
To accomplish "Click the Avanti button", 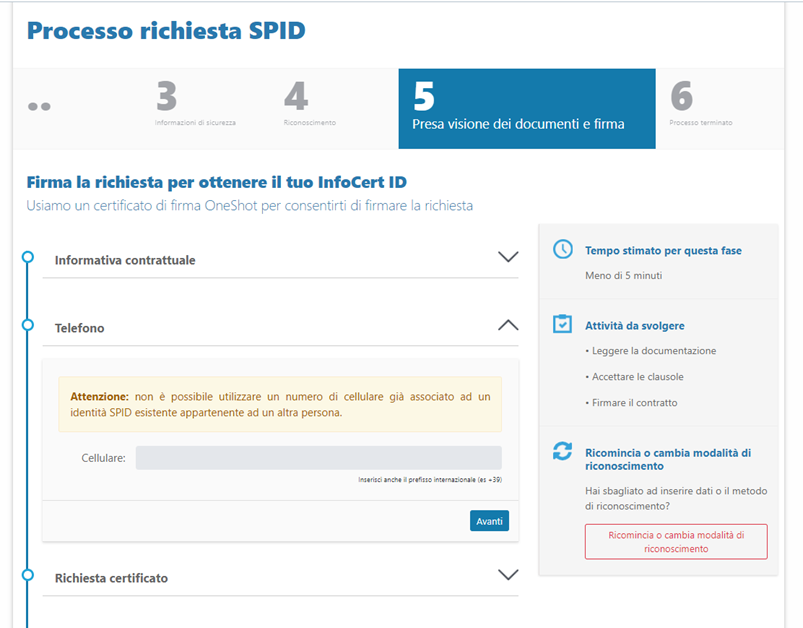I will click(489, 521).
